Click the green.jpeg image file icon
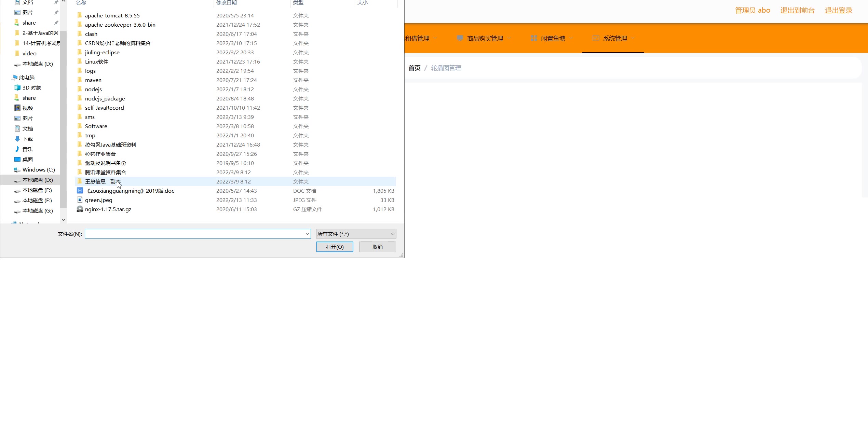Screen dimensions: 868x423 point(80,200)
